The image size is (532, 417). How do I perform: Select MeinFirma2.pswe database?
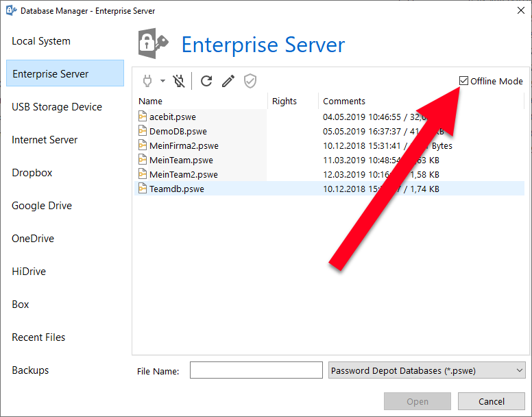click(330, 145)
